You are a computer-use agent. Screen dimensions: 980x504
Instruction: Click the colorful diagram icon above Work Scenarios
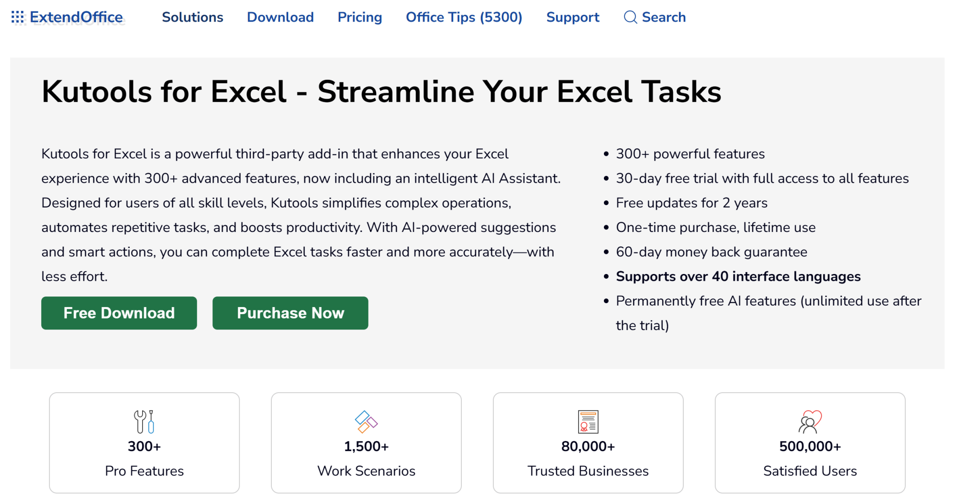(366, 421)
